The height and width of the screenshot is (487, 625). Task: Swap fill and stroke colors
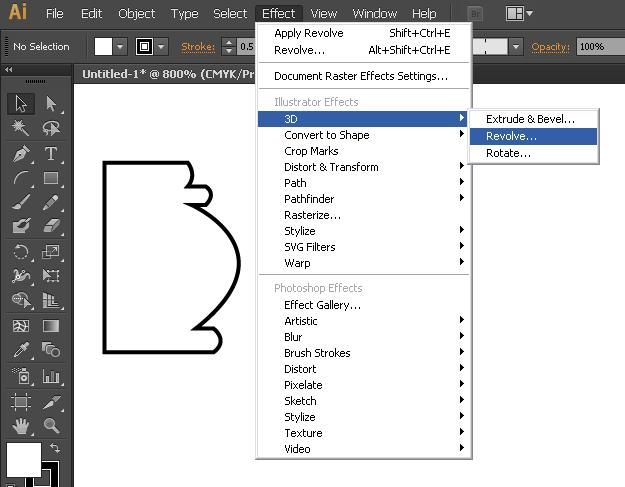(55, 448)
